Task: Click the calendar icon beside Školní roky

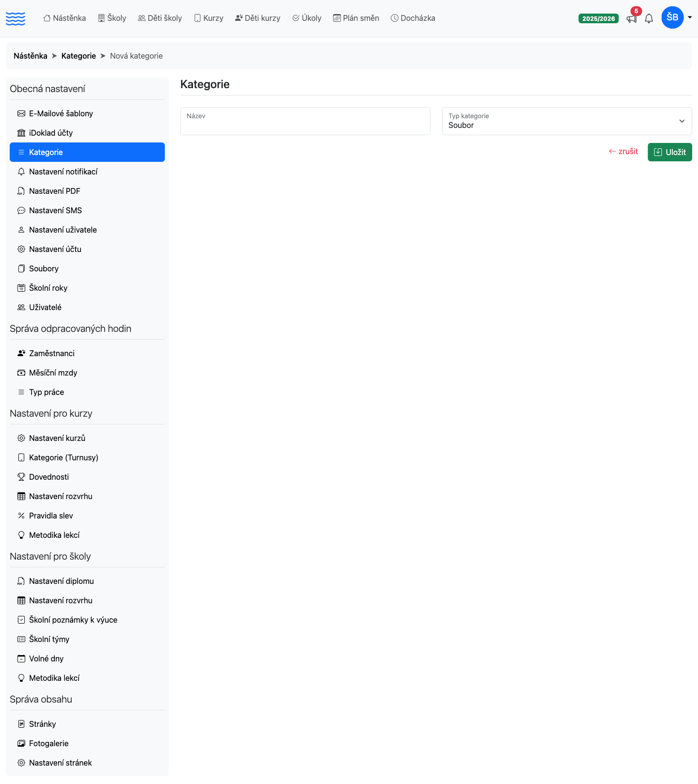Action: [21, 288]
